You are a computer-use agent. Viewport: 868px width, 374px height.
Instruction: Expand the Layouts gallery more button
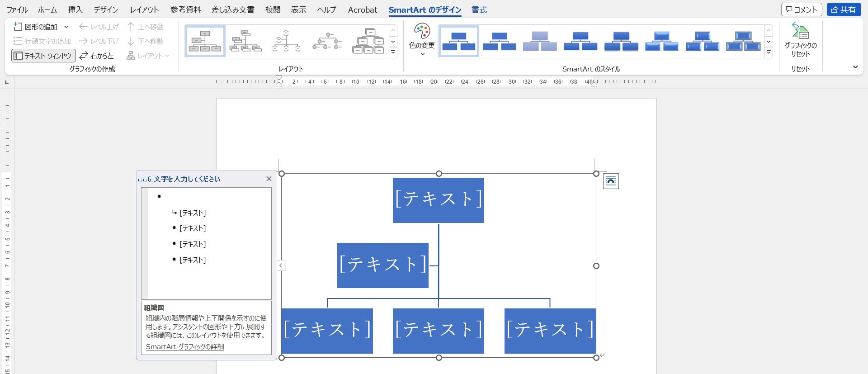pyautogui.click(x=393, y=52)
